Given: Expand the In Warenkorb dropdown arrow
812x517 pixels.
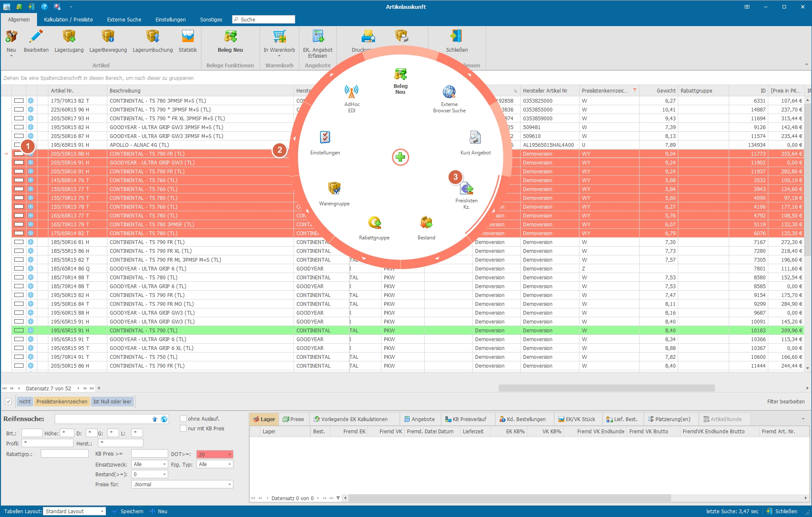Looking at the screenshot, I should pyautogui.click(x=279, y=56).
